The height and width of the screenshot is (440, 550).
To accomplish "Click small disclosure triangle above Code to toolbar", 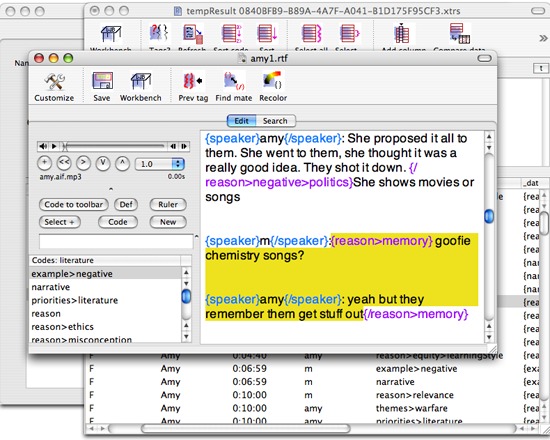I will [x=111, y=189].
